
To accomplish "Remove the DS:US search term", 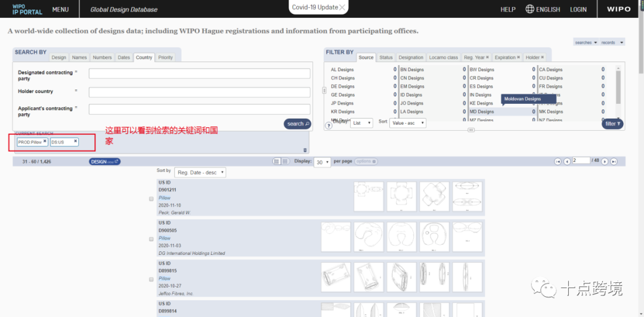I will 76,141.
